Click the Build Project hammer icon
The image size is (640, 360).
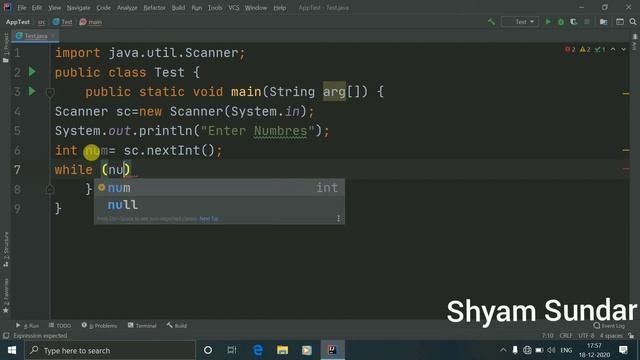[491, 22]
